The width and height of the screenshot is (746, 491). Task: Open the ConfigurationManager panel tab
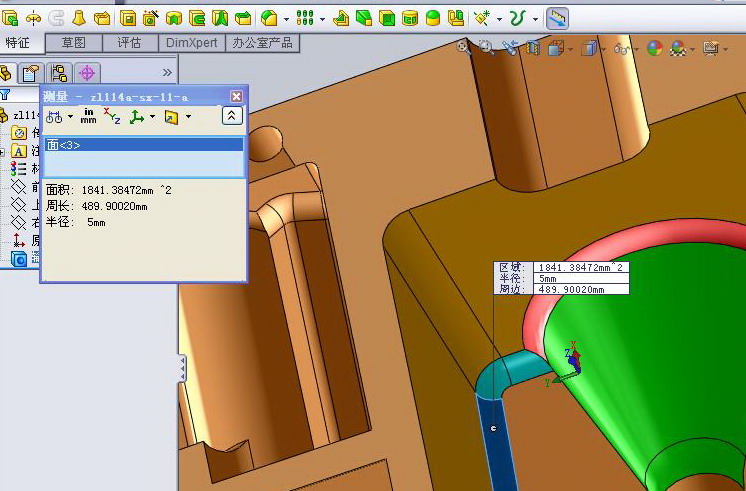[59, 73]
